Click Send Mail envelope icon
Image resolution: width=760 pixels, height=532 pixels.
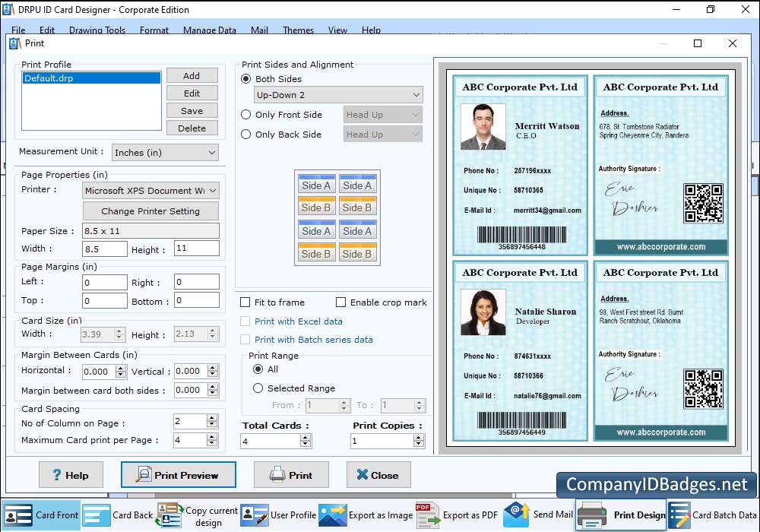pyautogui.click(x=517, y=515)
